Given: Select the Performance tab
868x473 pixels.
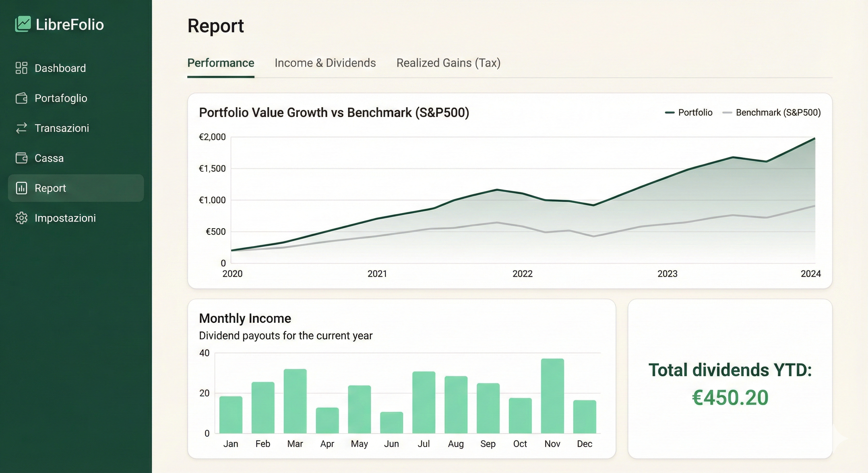Looking at the screenshot, I should [x=221, y=63].
